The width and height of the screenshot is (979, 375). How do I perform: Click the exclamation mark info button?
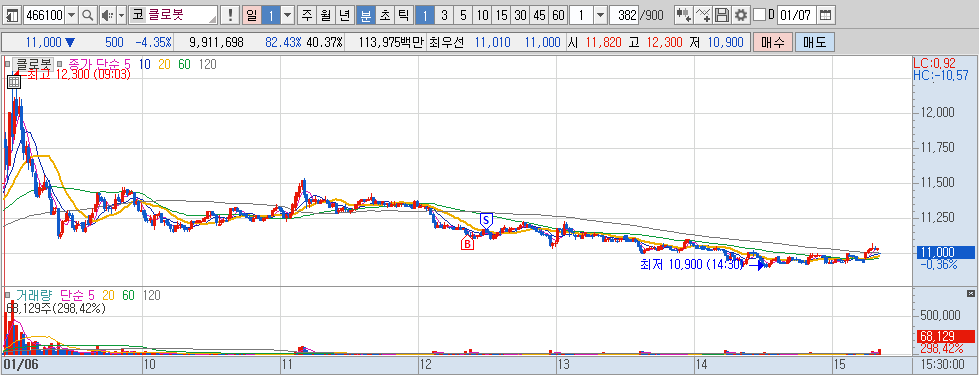tap(231, 15)
